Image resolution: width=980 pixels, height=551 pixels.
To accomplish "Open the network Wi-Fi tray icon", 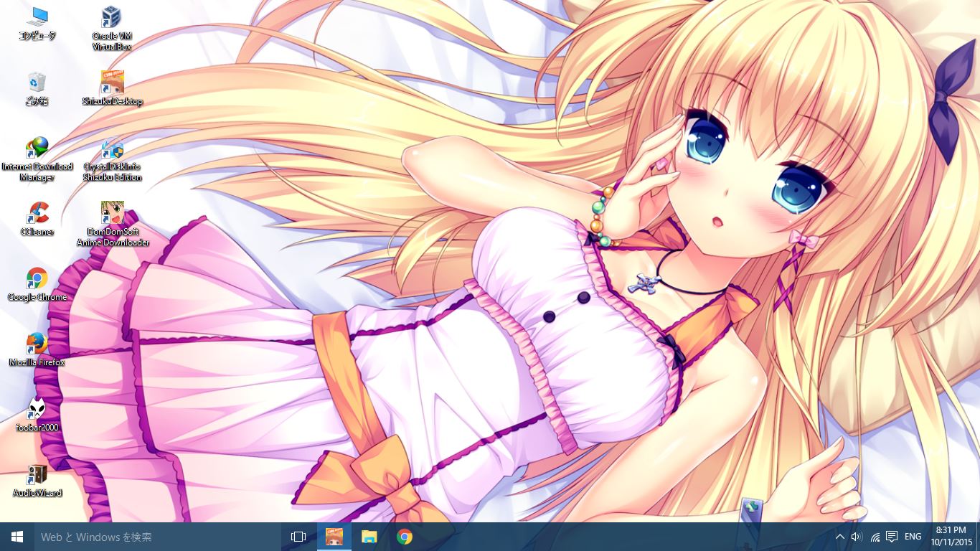I will (x=875, y=537).
